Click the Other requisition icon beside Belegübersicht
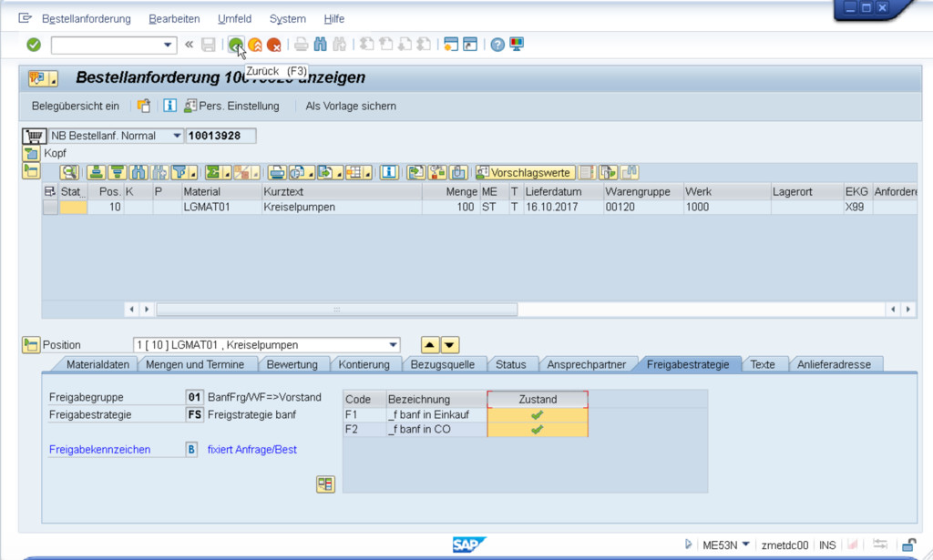933x560 pixels. click(143, 106)
